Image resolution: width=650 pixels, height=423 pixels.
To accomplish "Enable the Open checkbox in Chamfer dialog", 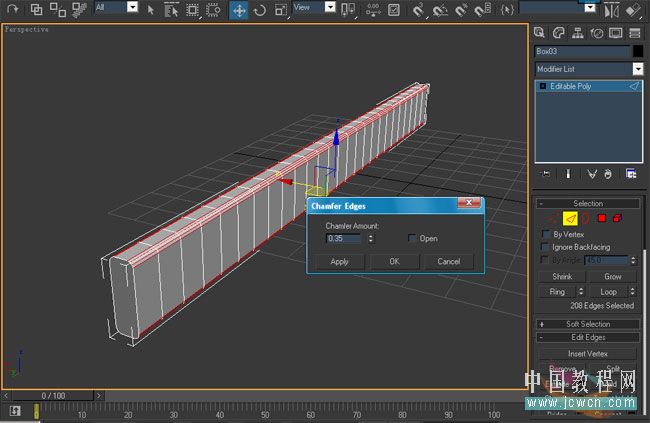I will point(412,238).
